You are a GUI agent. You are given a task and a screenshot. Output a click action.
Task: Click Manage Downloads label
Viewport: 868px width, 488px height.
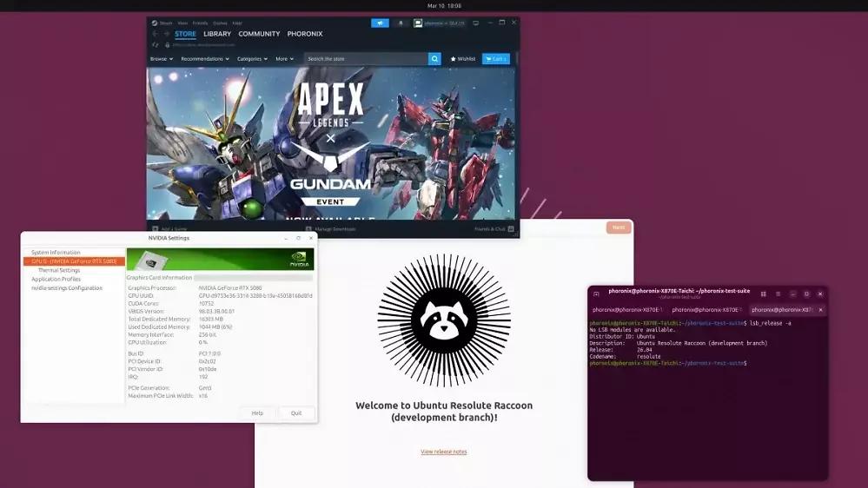click(335, 229)
